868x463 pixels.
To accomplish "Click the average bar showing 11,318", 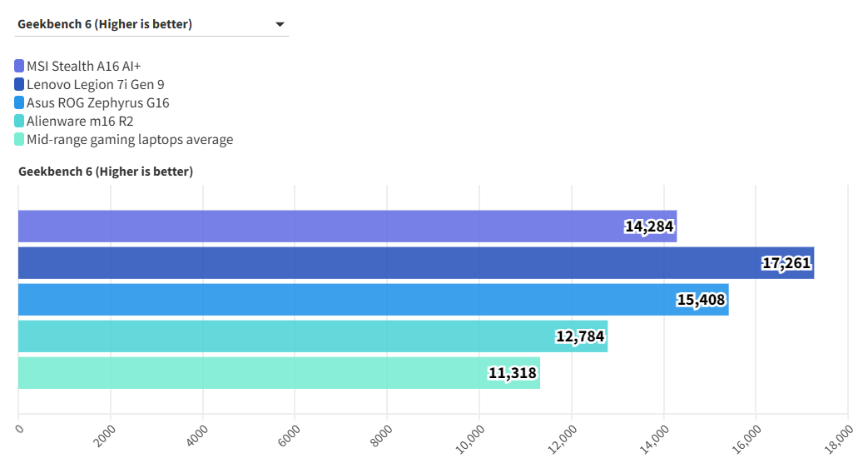I will tap(279, 373).
